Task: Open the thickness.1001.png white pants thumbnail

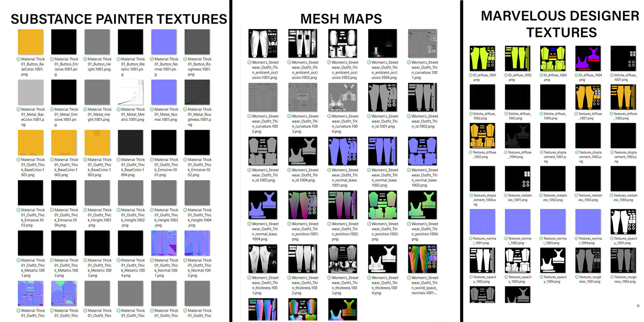Action: click(263, 259)
